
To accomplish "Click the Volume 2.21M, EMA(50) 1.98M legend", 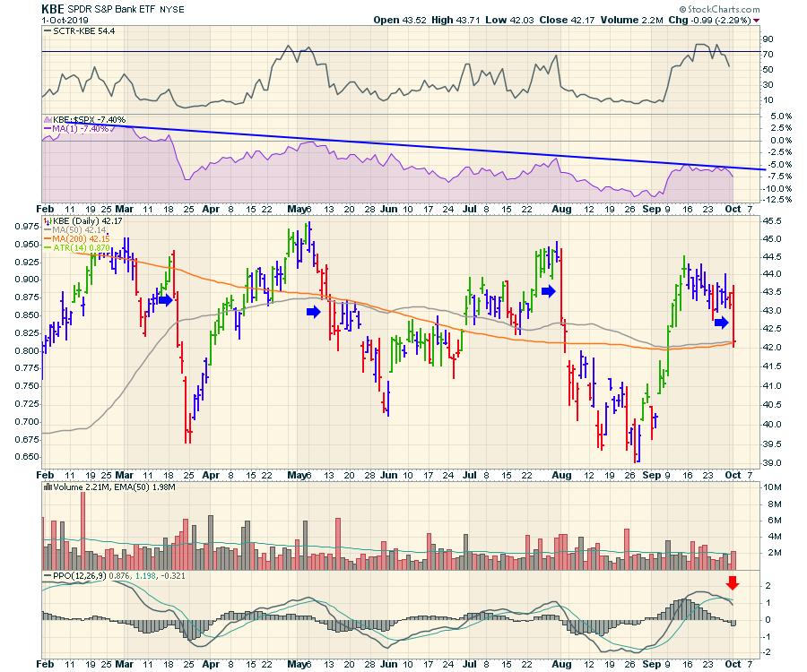I will click(x=114, y=487).
